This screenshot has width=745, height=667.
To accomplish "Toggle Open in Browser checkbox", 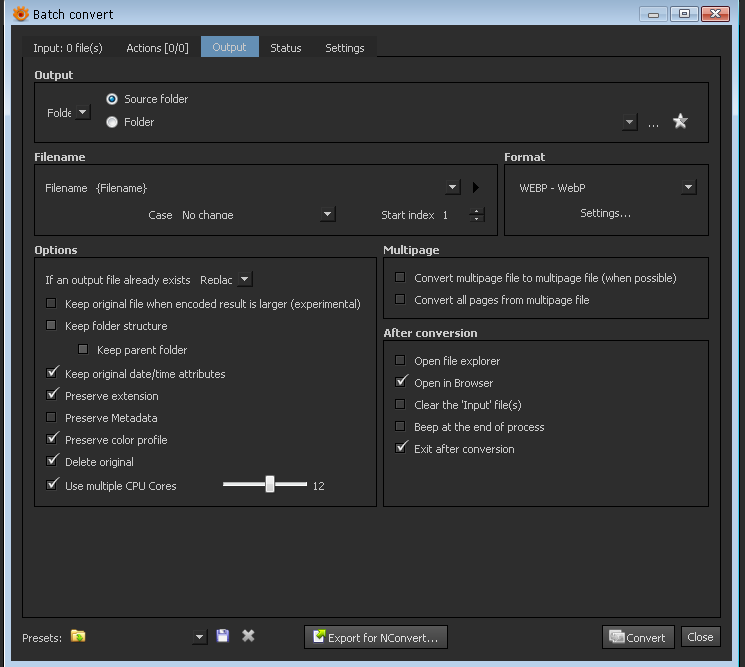I will 401,383.
